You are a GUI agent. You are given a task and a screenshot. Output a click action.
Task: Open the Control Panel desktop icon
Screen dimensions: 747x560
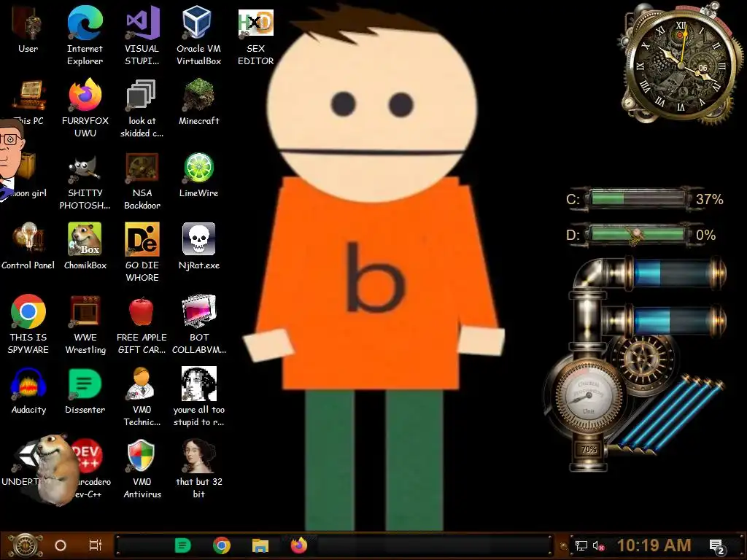click(x=28, y=246)
